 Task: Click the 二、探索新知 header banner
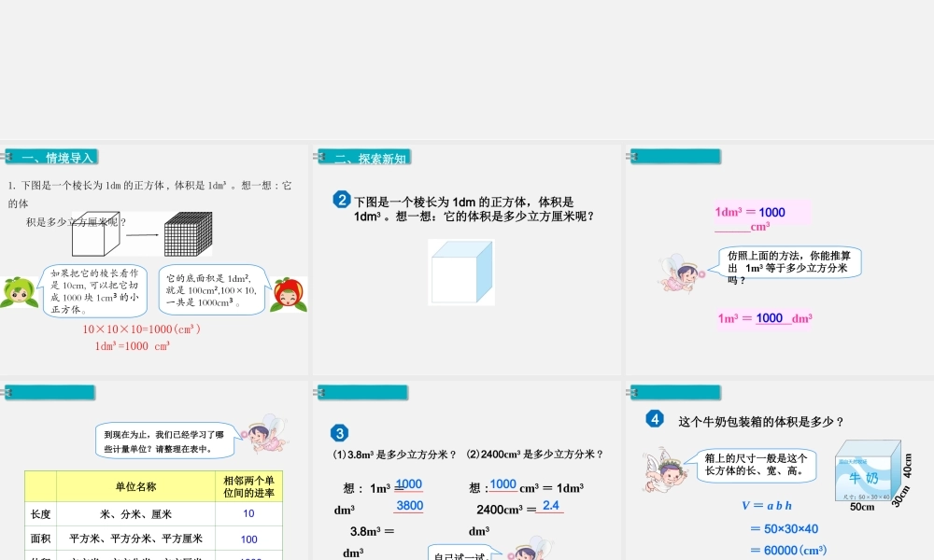(363, 157)
